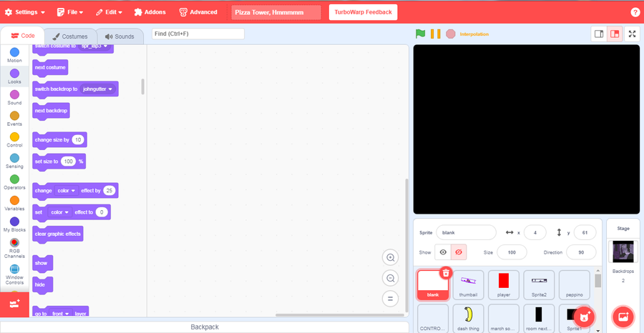Click the green flag to run project
Viewport: 644px width, 333px height.
420,34
